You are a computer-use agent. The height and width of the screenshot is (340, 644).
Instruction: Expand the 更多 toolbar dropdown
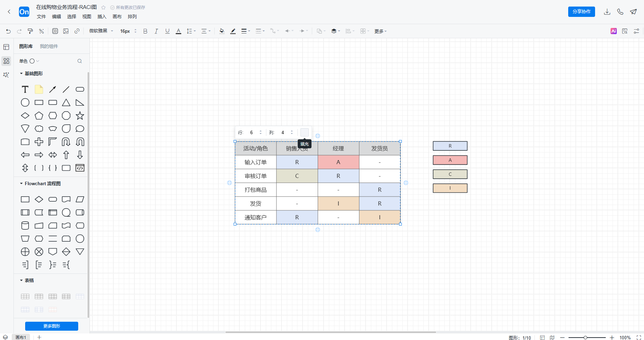[x=380, y=31]
